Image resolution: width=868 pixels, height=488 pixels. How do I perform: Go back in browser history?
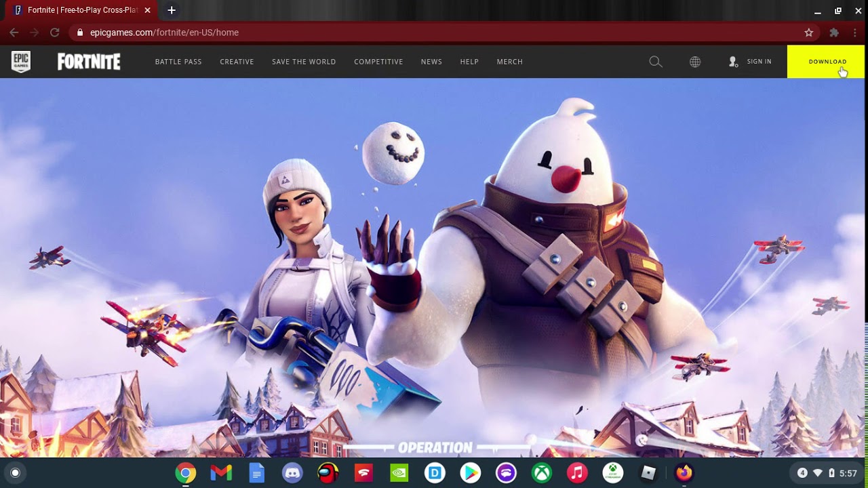tap(14, 33)
